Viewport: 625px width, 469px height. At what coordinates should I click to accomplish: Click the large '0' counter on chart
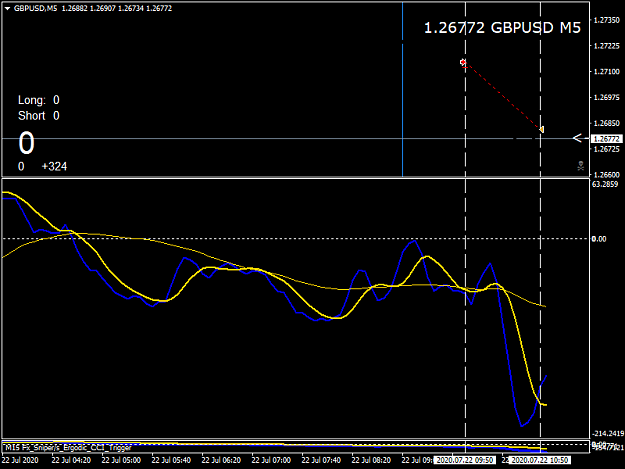26,143
